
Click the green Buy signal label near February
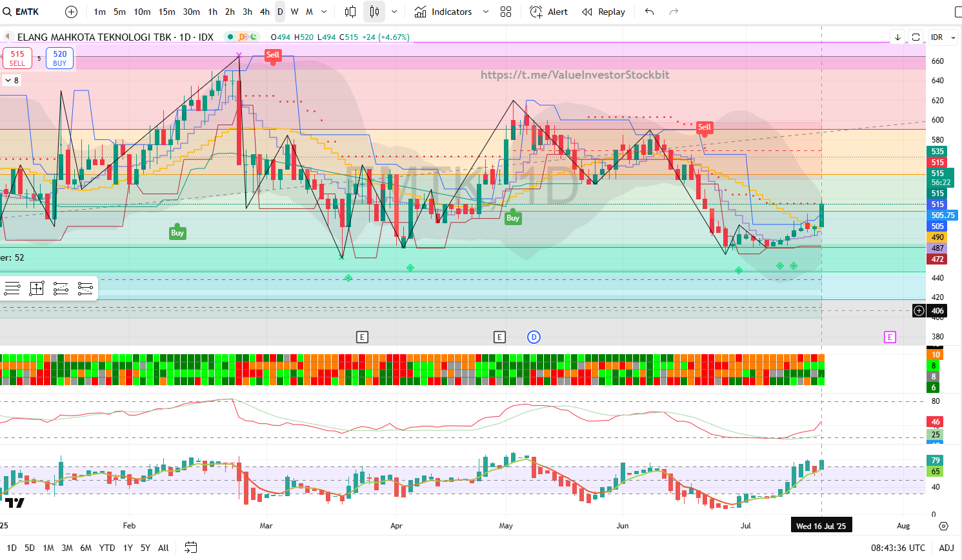tap(177, 233)
